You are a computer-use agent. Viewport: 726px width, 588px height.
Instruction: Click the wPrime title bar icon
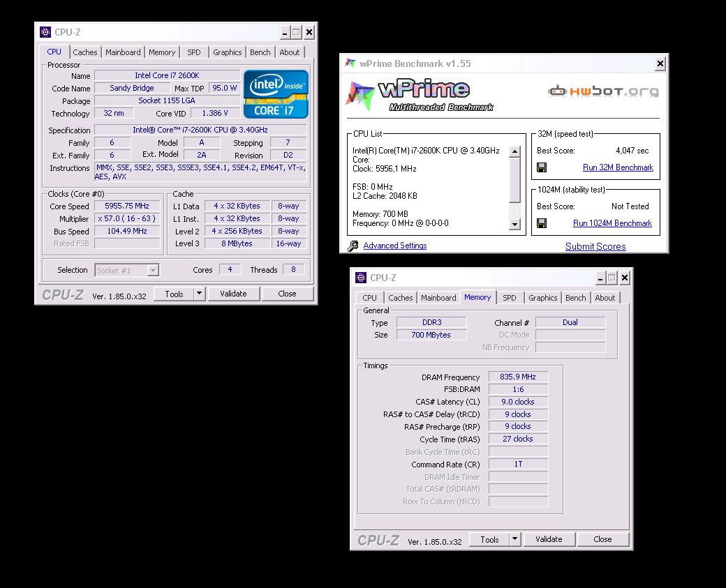(x=350, y=63)
